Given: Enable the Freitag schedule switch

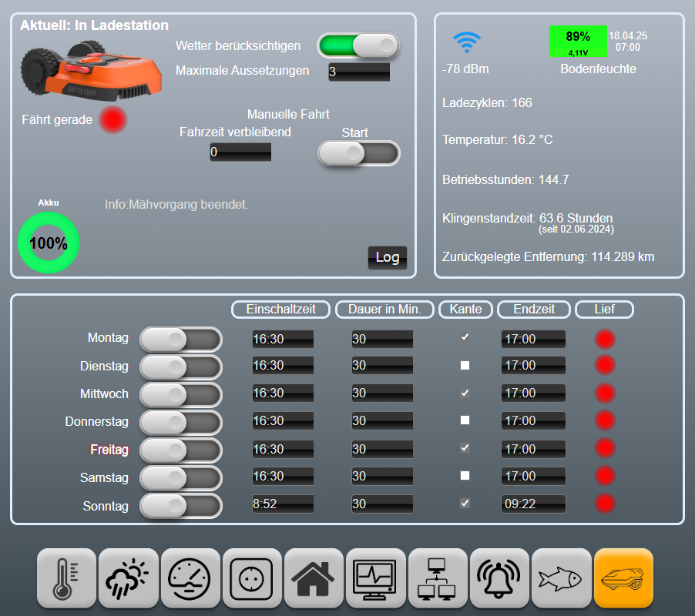Looking at the screenshot, I should 181,450.
